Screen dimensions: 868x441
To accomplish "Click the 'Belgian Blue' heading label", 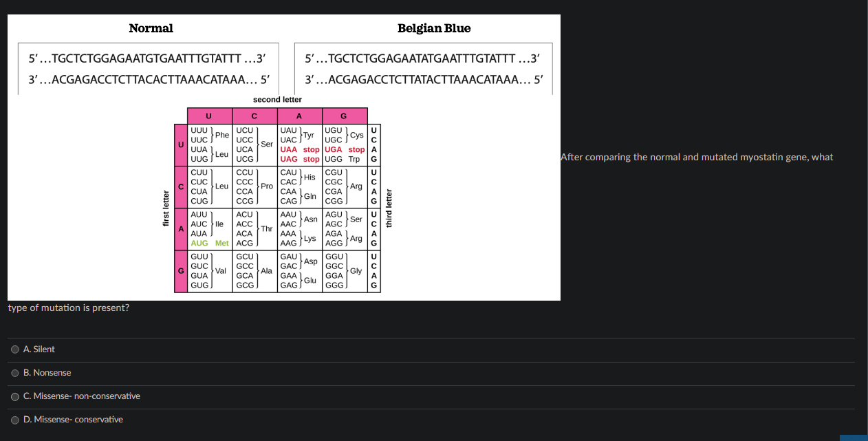I will point(434,28).
